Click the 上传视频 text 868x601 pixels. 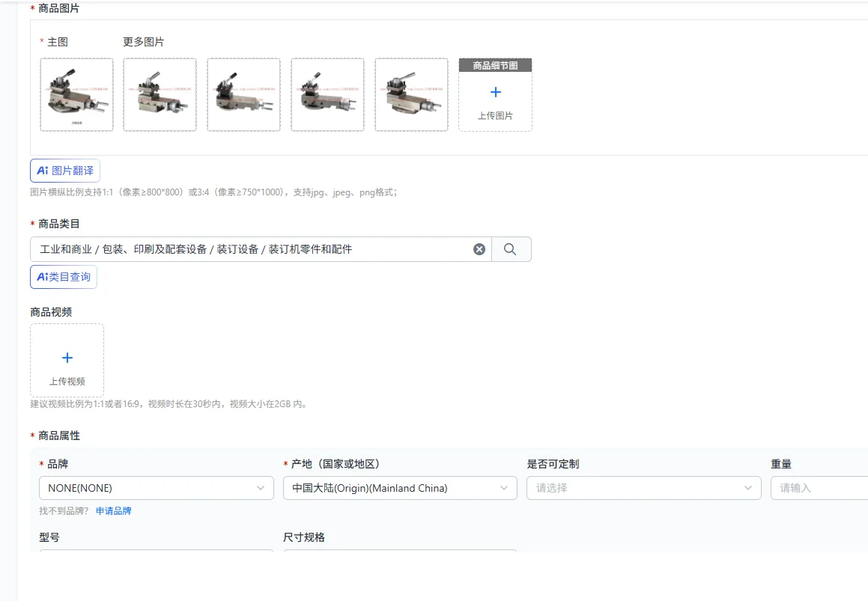tap(67, 381)
